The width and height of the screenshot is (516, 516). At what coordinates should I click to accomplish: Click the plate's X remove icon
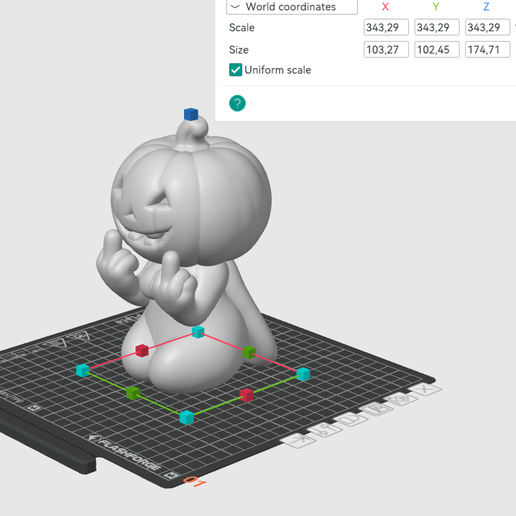point(425,389)
